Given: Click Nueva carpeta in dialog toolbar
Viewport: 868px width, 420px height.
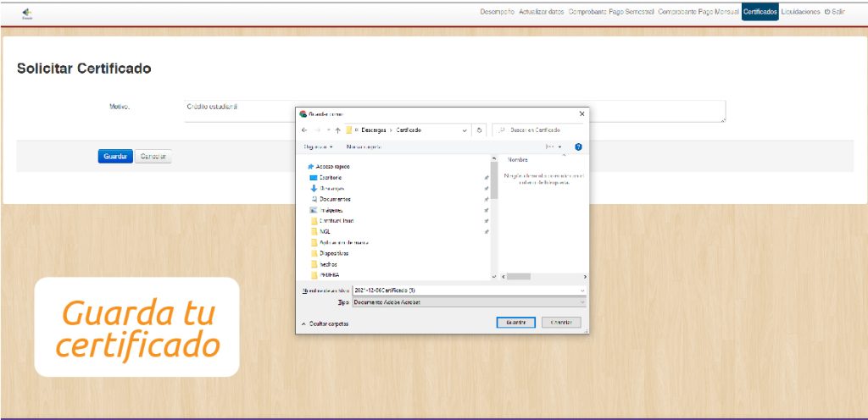Looking at the screenshot, I should tap(364, 146).
